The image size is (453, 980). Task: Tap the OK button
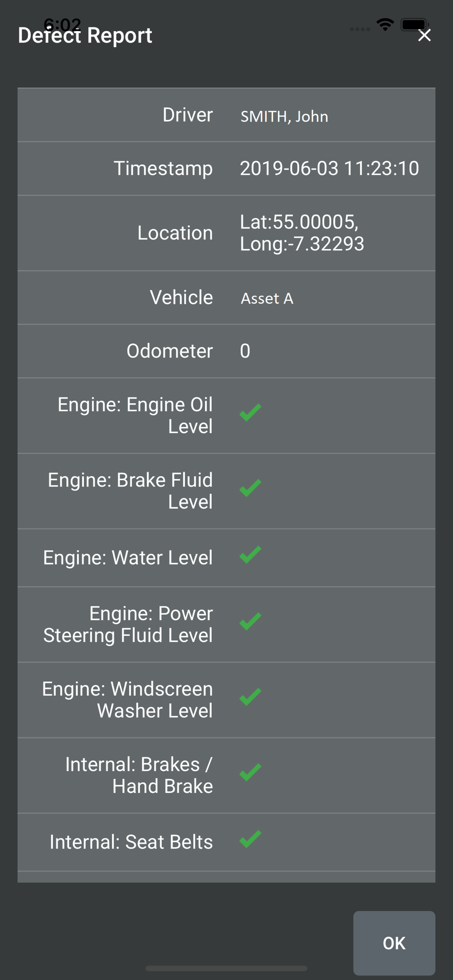394,943
